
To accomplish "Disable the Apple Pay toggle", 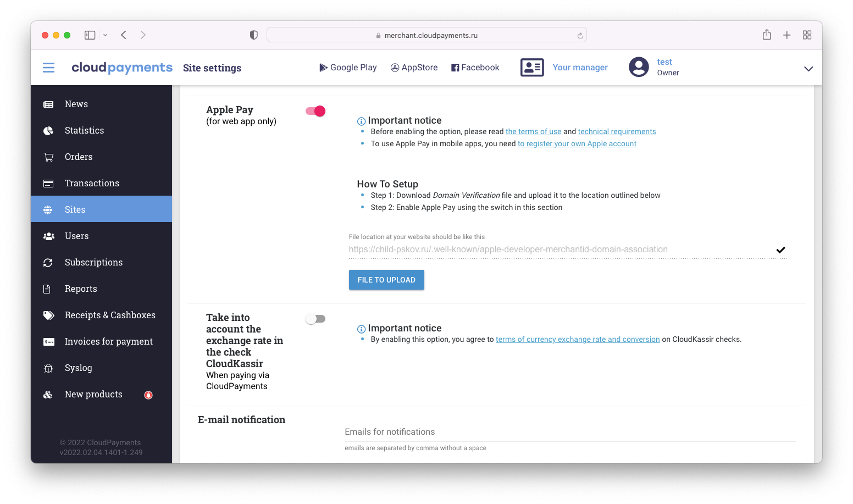I will click(315, 110).
